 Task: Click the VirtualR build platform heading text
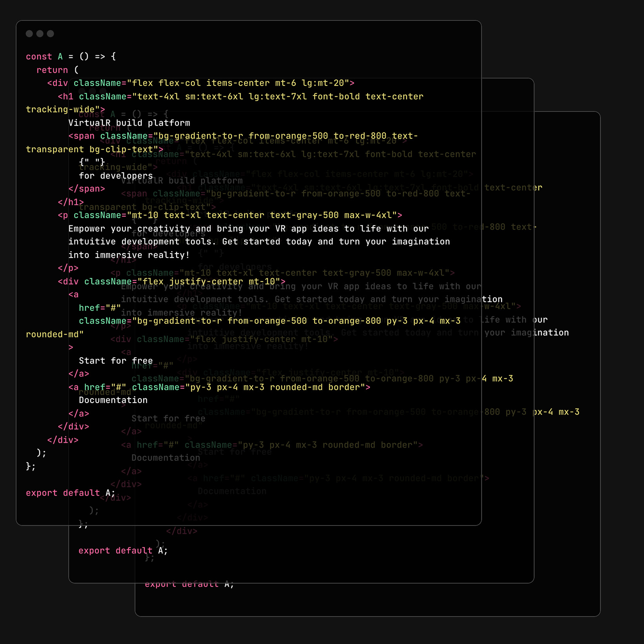tap(129, 122)
